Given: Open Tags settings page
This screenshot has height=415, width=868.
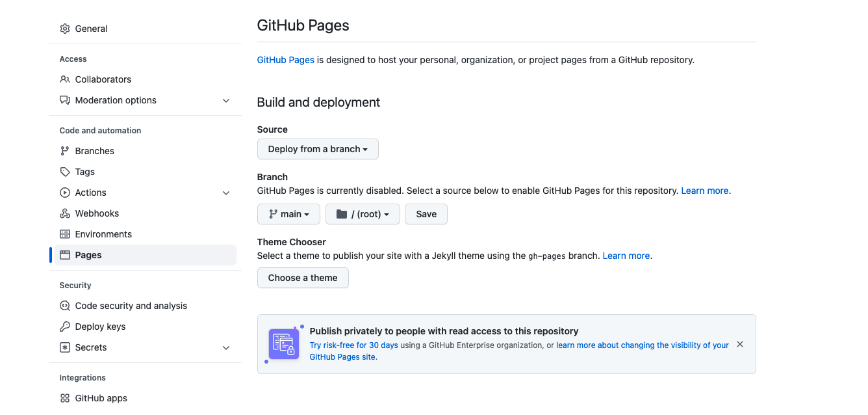Looking at the screenshot, I should click(x=146, y=172).
